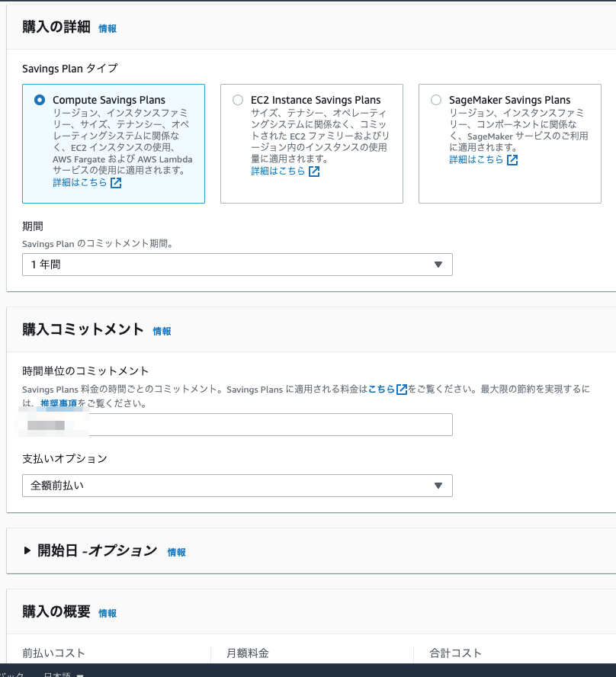Screen dimensions: 616x677
Task: Open the external link icon under Compute Savings Plans
Action: coord(116,183)
